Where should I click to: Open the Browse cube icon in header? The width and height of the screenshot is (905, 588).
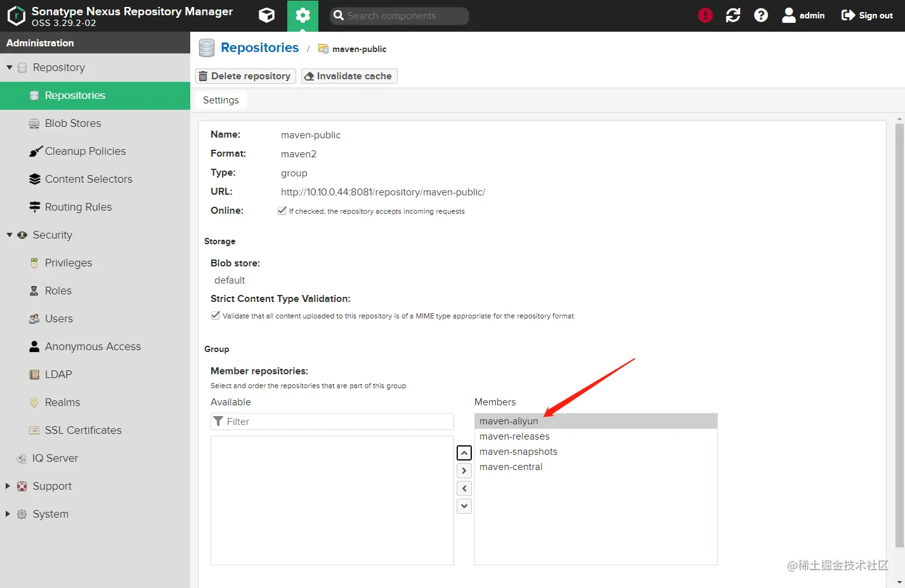click(267, 15)
